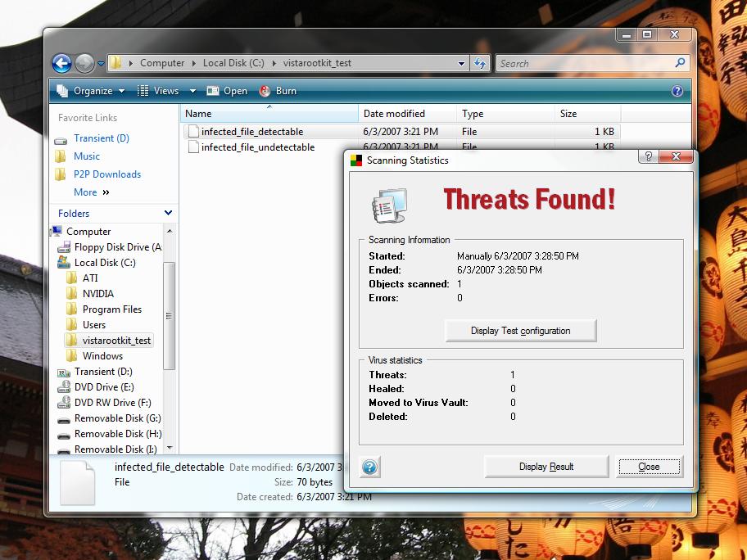Click the folder tree scrollbar thumb
The height and width of the screenshot is (560, 747).
(169, 316)
